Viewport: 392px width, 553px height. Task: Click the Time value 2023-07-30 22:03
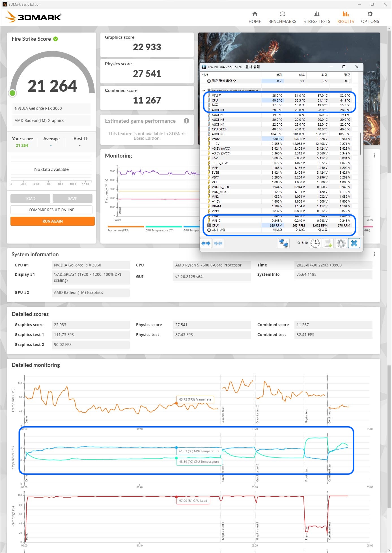[x=333, y=265]
